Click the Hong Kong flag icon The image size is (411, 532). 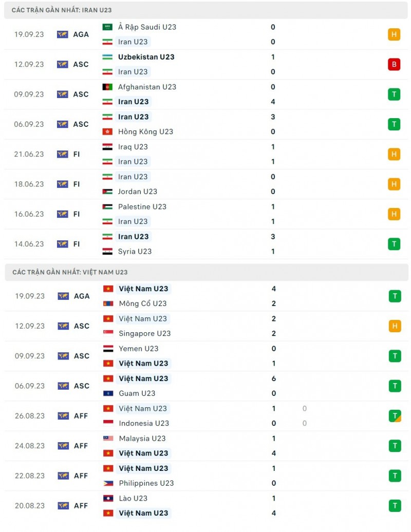107,131
